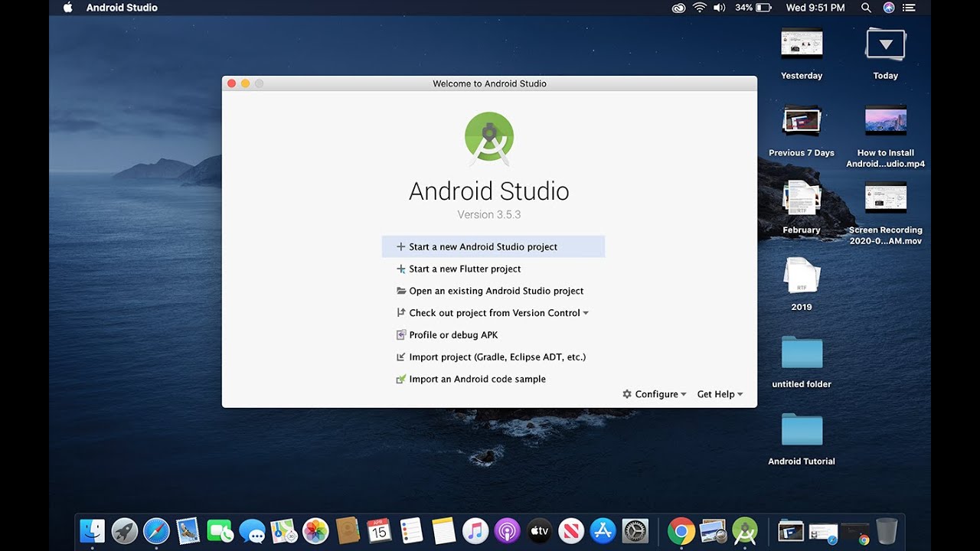The height and width of the screenshot is (551, 980).
Task: Select the Previous 7 Days desktop stack
Action: [x=802, y=131]
